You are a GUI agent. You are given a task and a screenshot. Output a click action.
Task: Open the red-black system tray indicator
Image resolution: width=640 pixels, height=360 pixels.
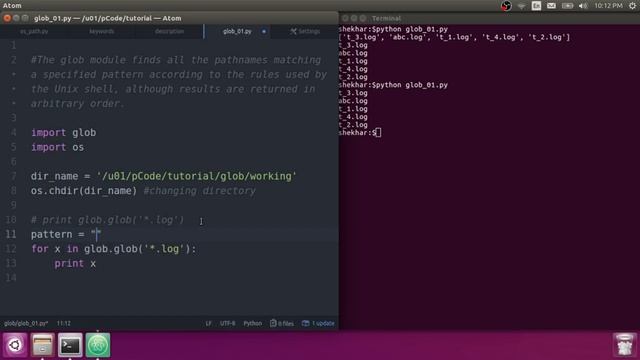[506, 6]
